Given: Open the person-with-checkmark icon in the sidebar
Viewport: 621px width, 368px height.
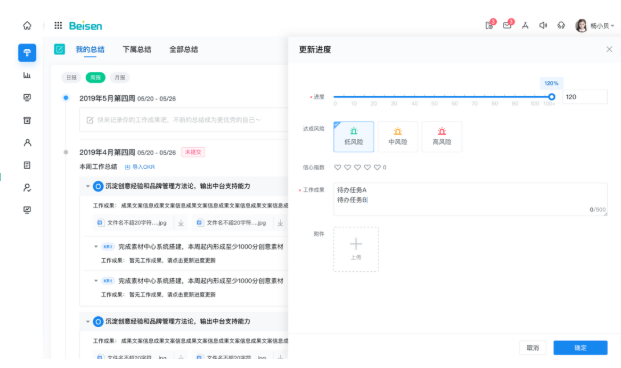Looking at the screenshot, I should [x=27, y=187].
